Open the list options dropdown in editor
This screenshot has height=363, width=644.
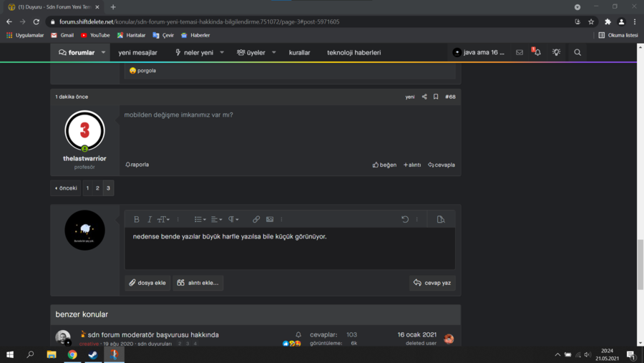(x=200, y=219)
